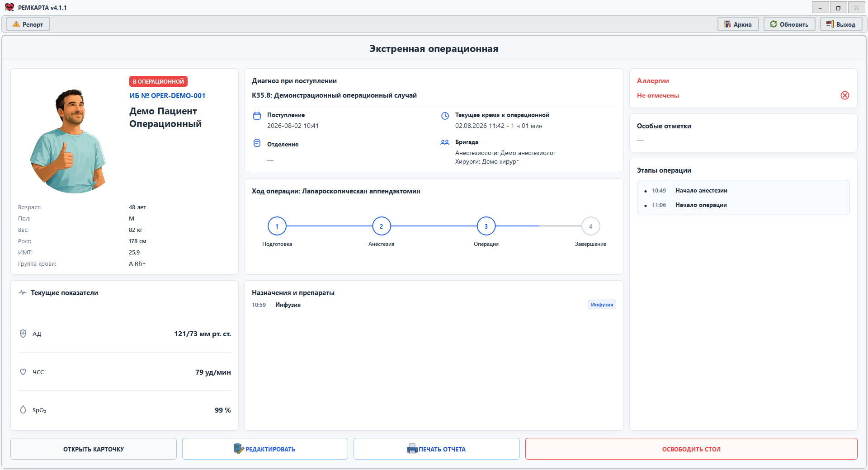868x470 pixels.
Task: Click the K35.8 diagnosis text
Action: point(334,95)
